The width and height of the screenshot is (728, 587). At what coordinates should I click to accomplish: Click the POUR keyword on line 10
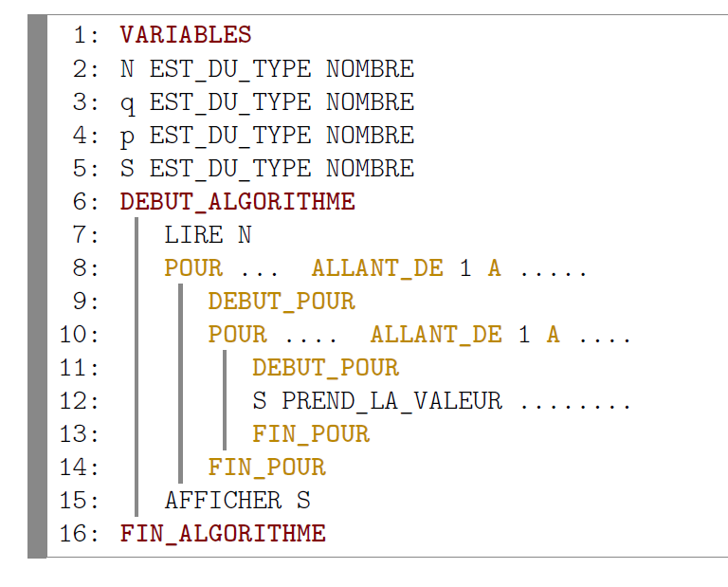pos(237,335)
